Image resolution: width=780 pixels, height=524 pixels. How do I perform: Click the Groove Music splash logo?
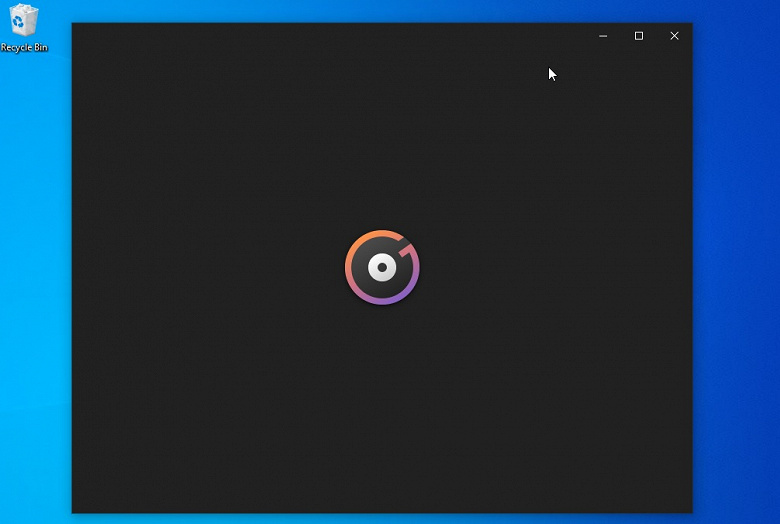click(x=382, y=267)
